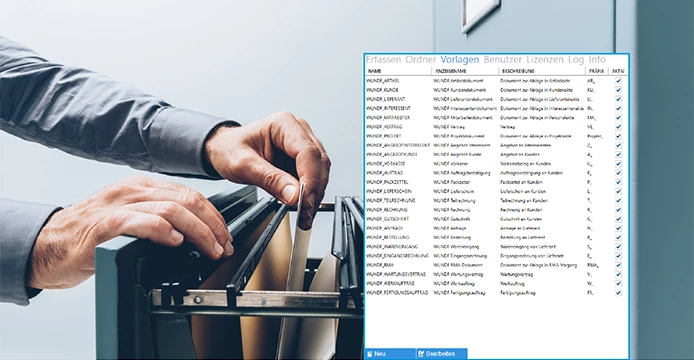Screen dimensions: 694x360
Task: Sort by the ANZEIGENAME column header
Action: click(451, 71)
